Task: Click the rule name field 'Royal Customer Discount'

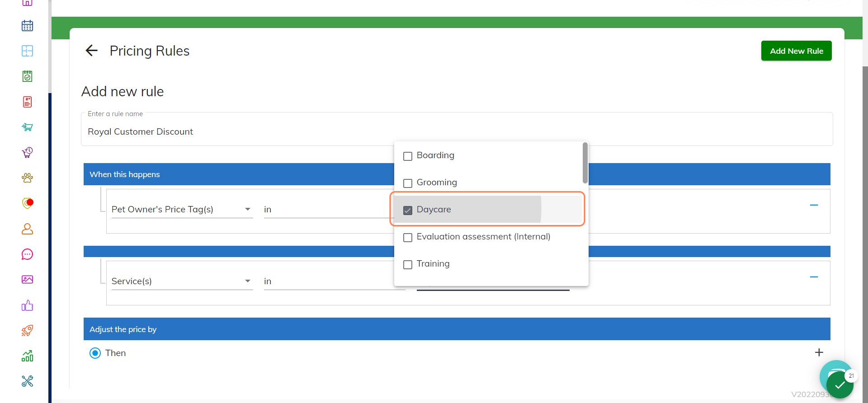Action: (x=457, y=129)
